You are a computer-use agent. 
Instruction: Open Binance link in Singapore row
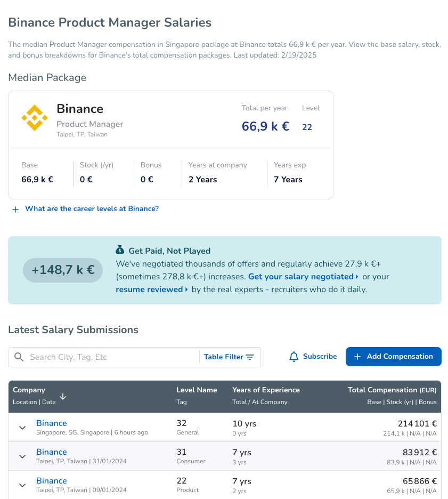click(52, 423)
